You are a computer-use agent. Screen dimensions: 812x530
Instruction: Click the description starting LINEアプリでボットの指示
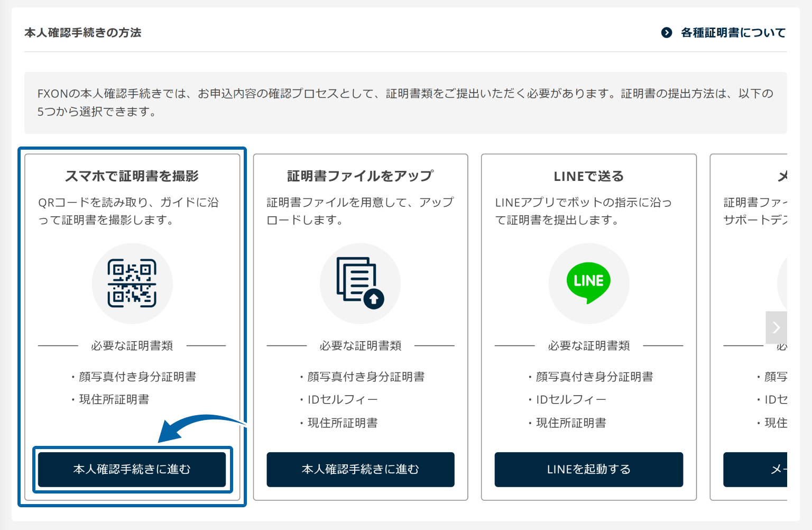584,211
